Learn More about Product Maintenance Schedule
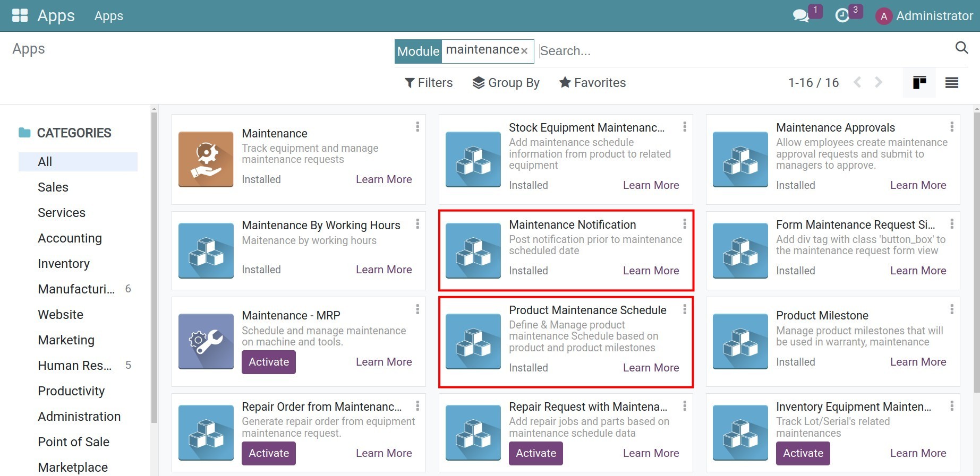 (x=651, y=368)
